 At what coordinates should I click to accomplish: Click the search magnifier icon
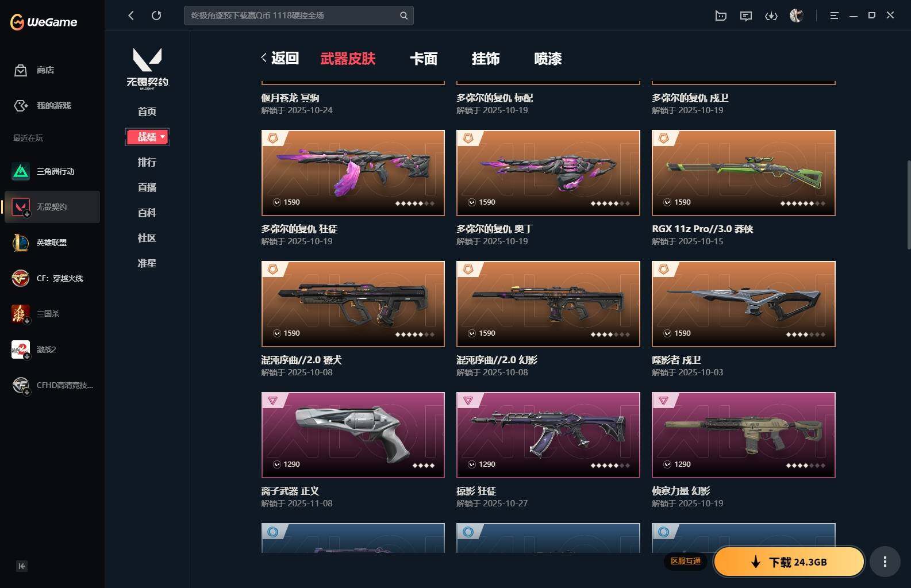(x=403, y=16)
